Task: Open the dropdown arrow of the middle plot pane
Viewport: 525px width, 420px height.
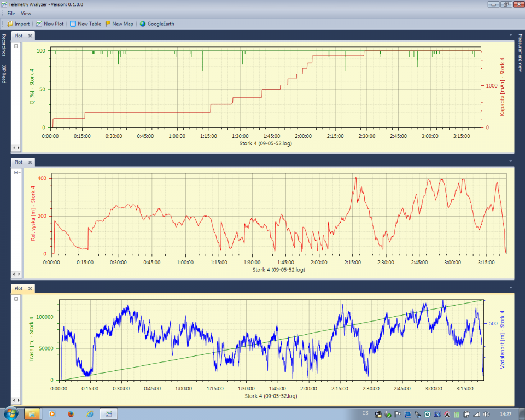Action: (x=510, y=161)
